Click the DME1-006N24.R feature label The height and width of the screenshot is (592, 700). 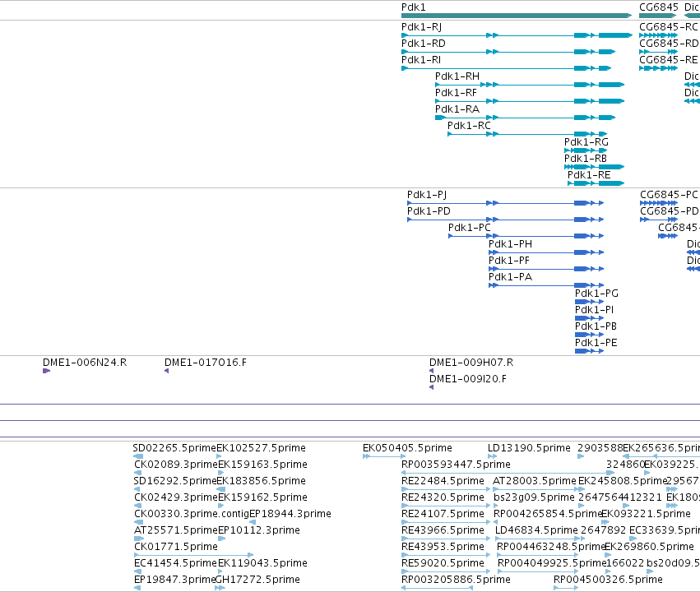coord(85,363)
